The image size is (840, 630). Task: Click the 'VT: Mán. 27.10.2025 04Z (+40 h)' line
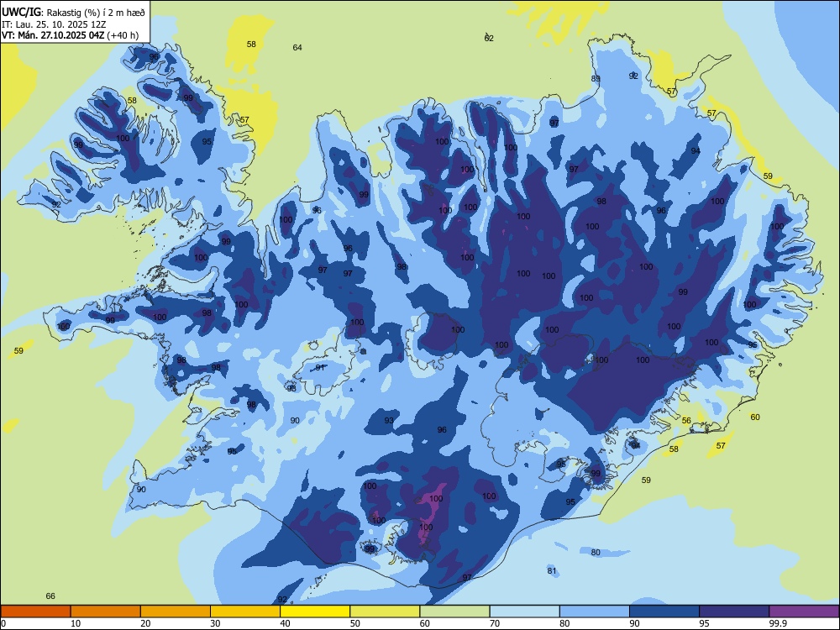(x=71, y=35)
